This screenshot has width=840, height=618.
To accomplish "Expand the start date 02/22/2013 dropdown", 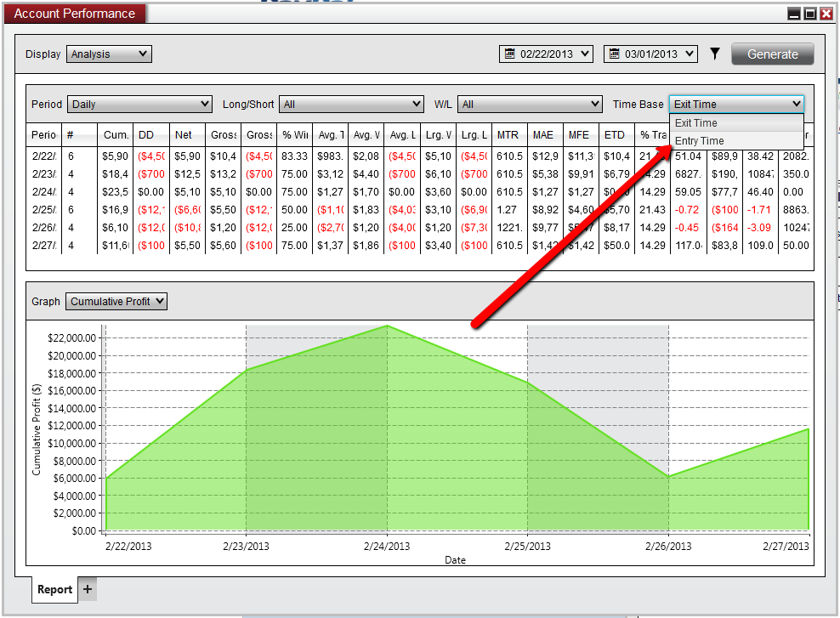I will 585,54.
